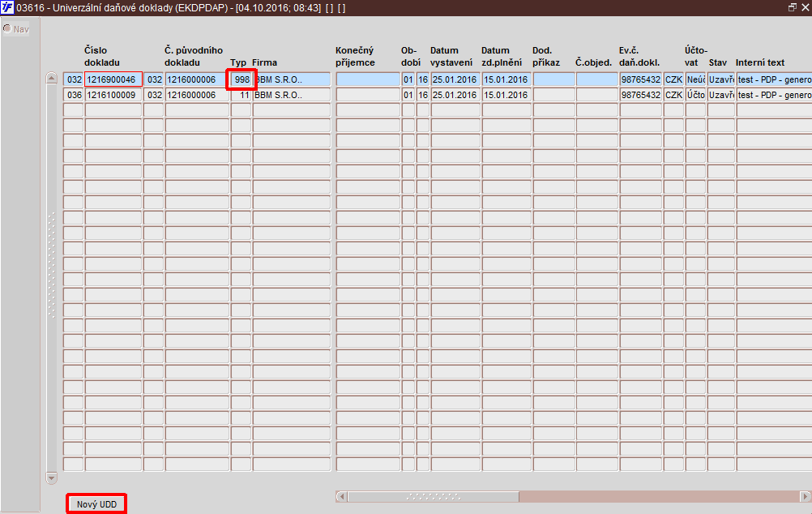Viewport: 812px width, 514px height.
Task: Click series 032 cell left of 1216900046
Action: (x=74, y=79)
